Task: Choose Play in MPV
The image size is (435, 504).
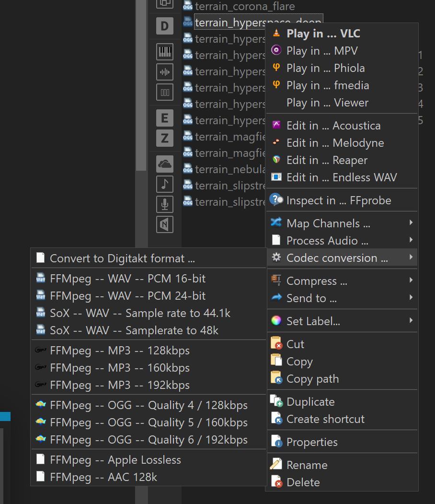Action: 342,51
